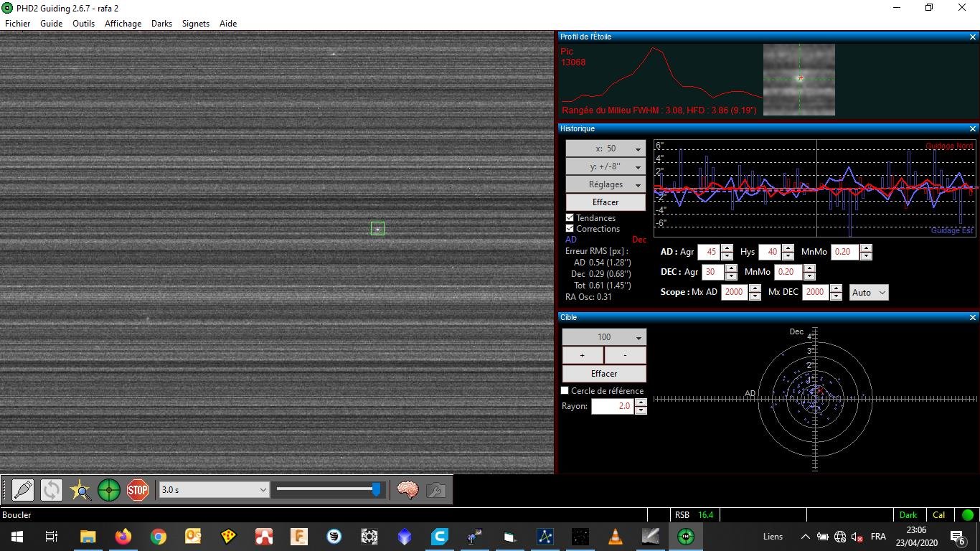Open Outlook from the taskbar
980x551 pixels.
[x=193, y=536]
